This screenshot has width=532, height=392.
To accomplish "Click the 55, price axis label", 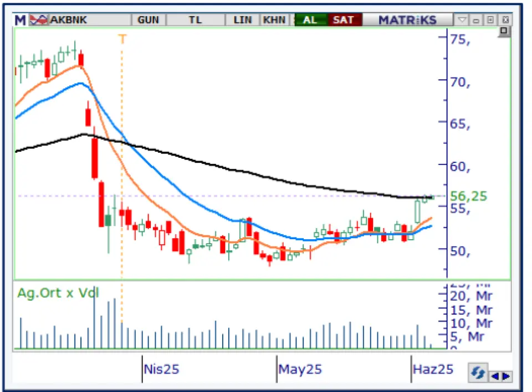I will tap(460, 209).
